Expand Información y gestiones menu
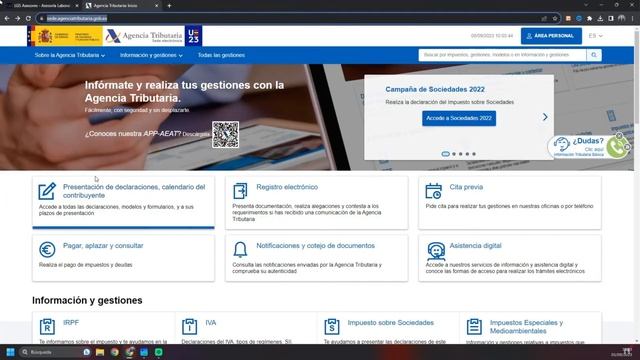640x360 pixels. coord(151,55)
